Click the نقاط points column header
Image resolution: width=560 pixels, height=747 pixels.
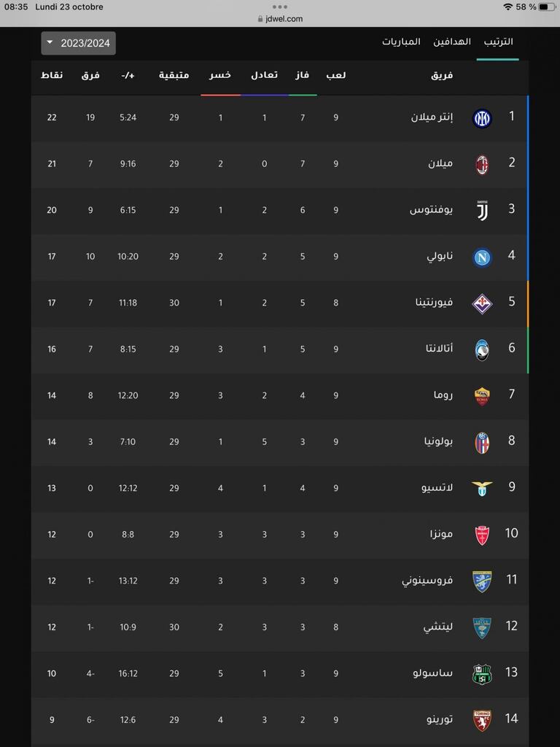[52, 75]
